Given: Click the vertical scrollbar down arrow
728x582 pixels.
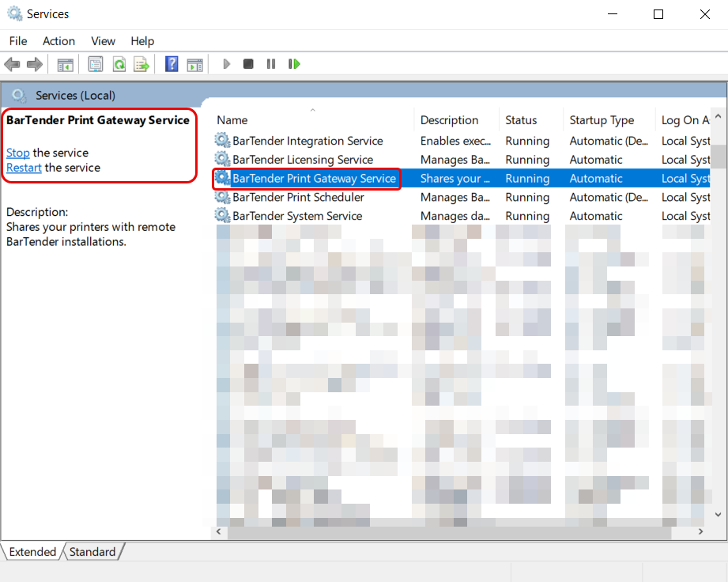Looking at the screenshot, I should (718, 514).
